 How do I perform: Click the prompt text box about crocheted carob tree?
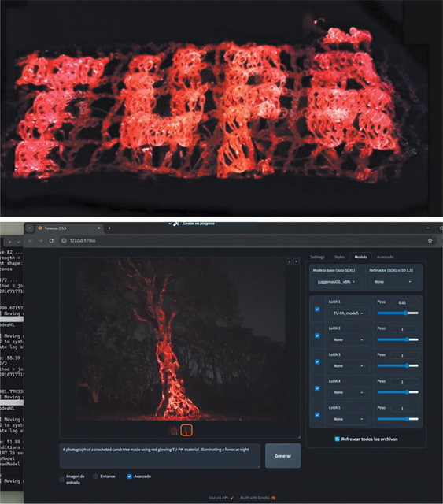point(160,456)
